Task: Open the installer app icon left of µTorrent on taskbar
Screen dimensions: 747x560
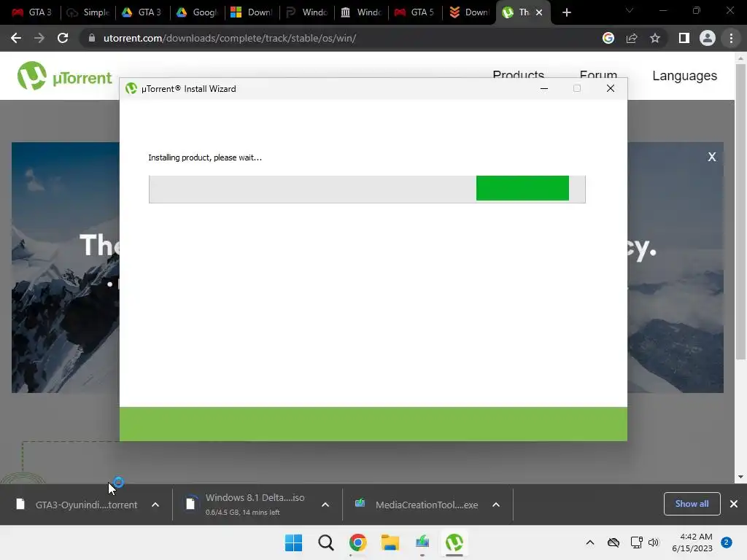Action: pos(422,542)
